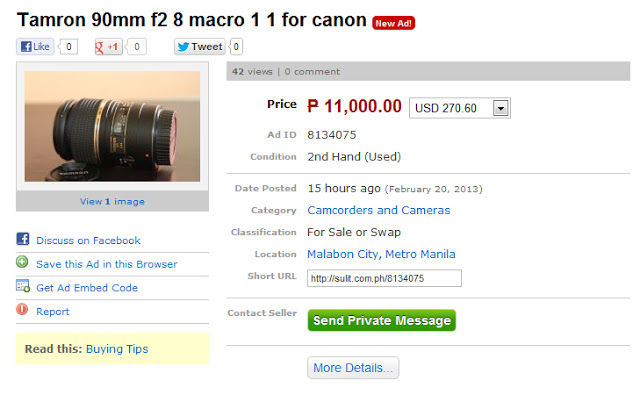
Task: Click the red Report warning icon
Action: [22, 309]
